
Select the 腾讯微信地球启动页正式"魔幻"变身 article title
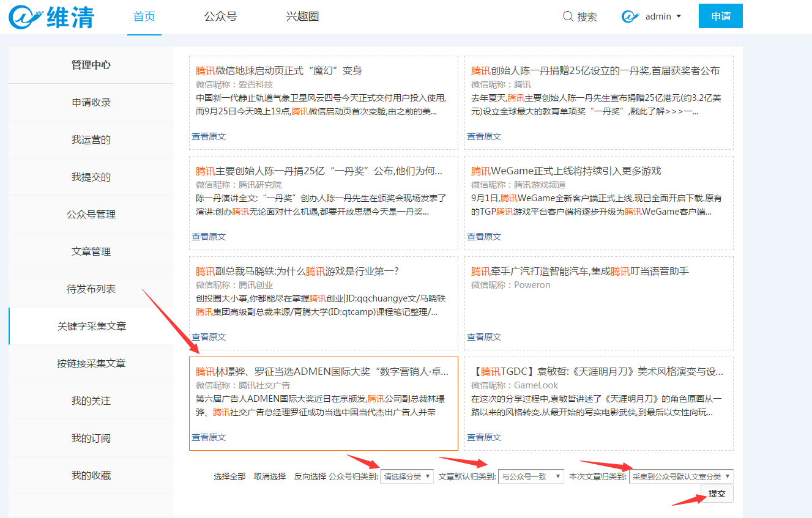pyautogui.click(x=279, y=70)
